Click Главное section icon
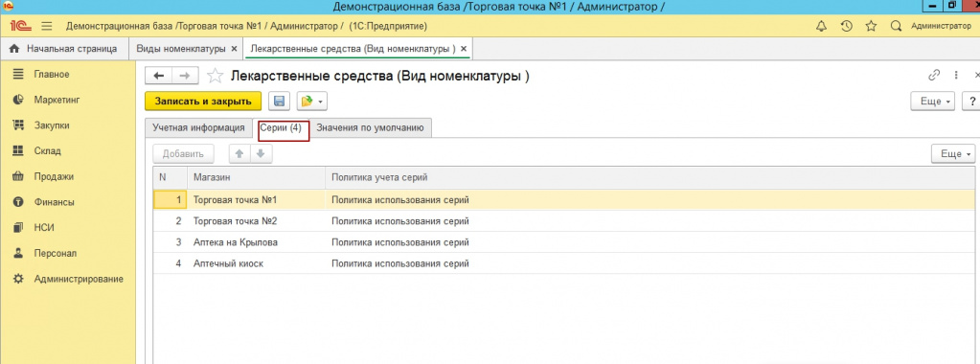This screenshot has height=364, width=980. (18, 74)
